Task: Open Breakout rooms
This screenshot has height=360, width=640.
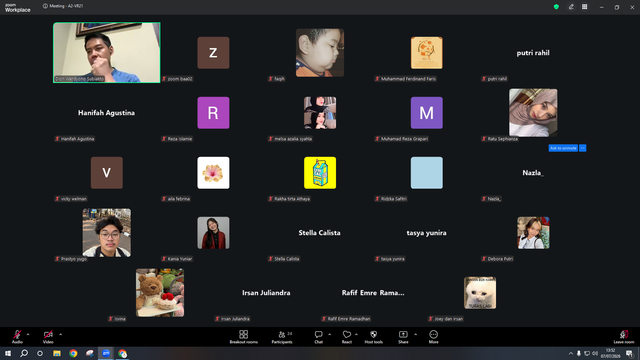Action: coord(244,337)
